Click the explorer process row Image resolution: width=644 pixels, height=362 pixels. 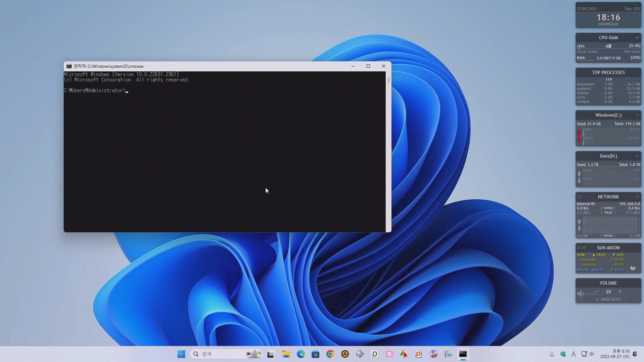608,88
